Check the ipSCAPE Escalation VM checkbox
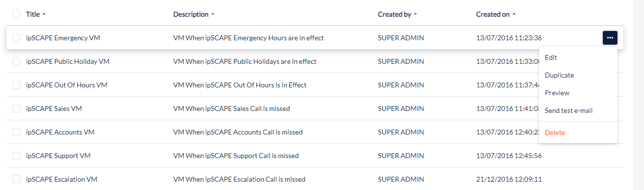This screenshot has width=644, height=190. [16, 179]
